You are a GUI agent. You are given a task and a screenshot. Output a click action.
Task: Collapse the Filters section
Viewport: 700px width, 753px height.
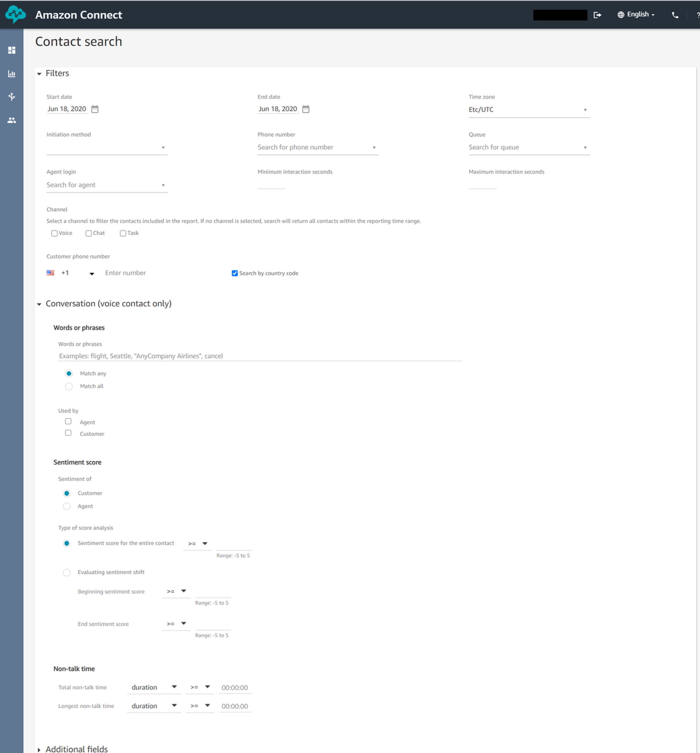pos(39,74)
